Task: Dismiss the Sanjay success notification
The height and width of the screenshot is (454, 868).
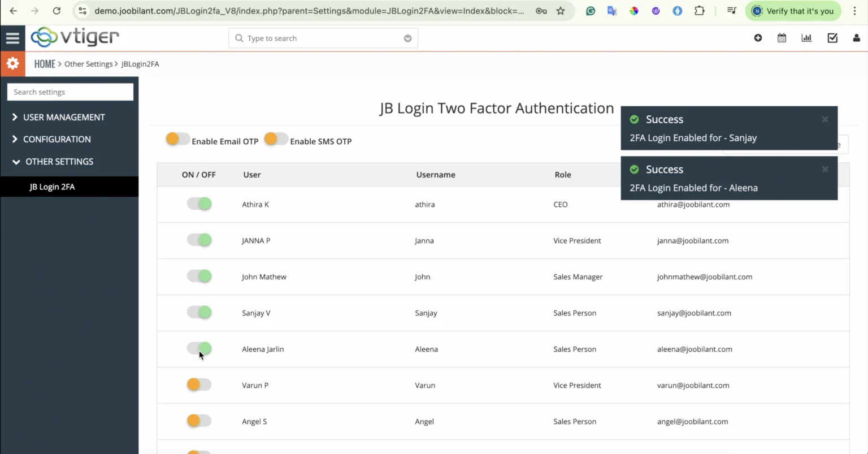Action: 824,119
